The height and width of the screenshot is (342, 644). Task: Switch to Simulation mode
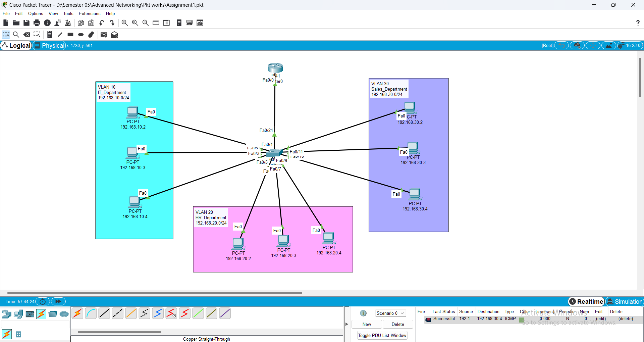point(625,301)
